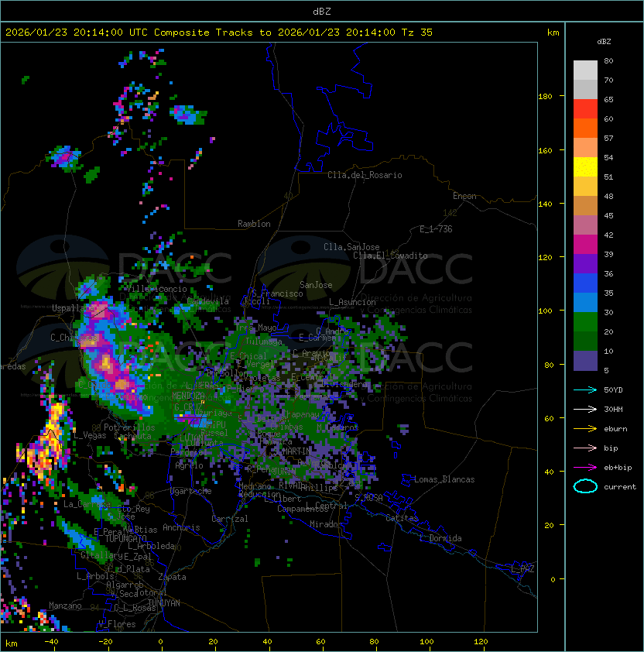Click the 30HM white arrow legend icon
Screen dimensions: 644x652
pos(585,409)
